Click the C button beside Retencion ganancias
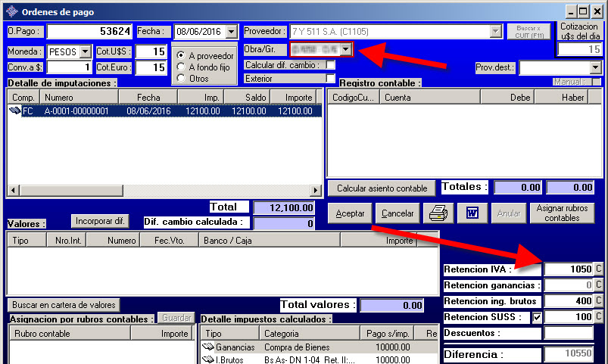 click(x=598, y=285)
